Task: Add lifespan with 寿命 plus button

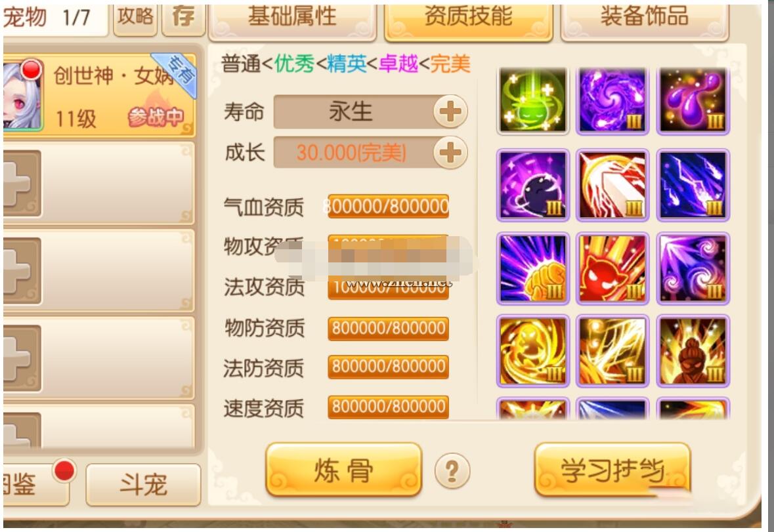Action: click(x=450, y=112)
